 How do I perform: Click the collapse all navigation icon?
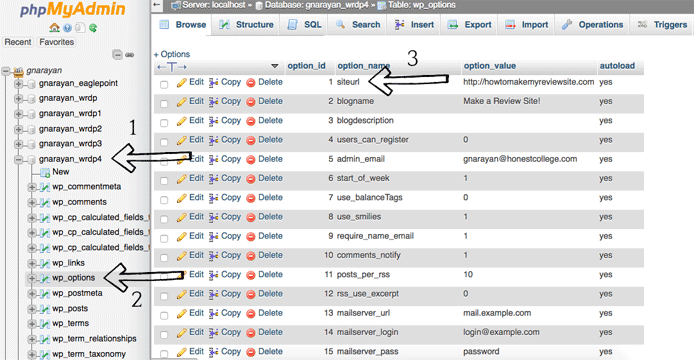tap(117, 55)
